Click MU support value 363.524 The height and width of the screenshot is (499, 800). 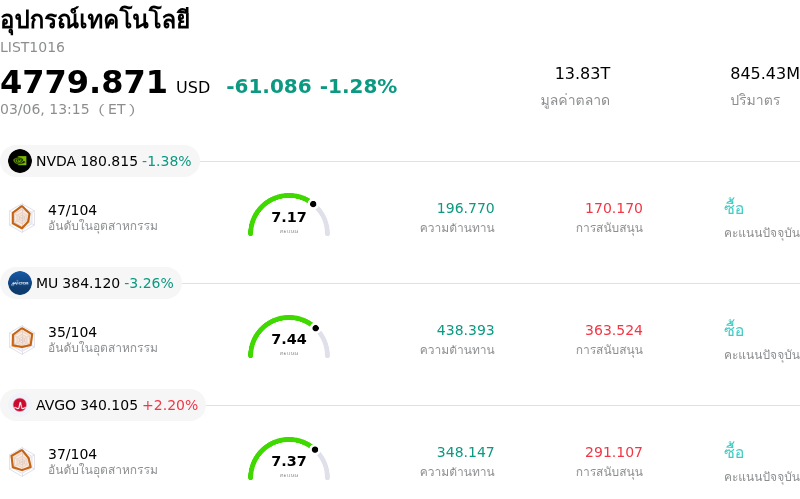613,330
